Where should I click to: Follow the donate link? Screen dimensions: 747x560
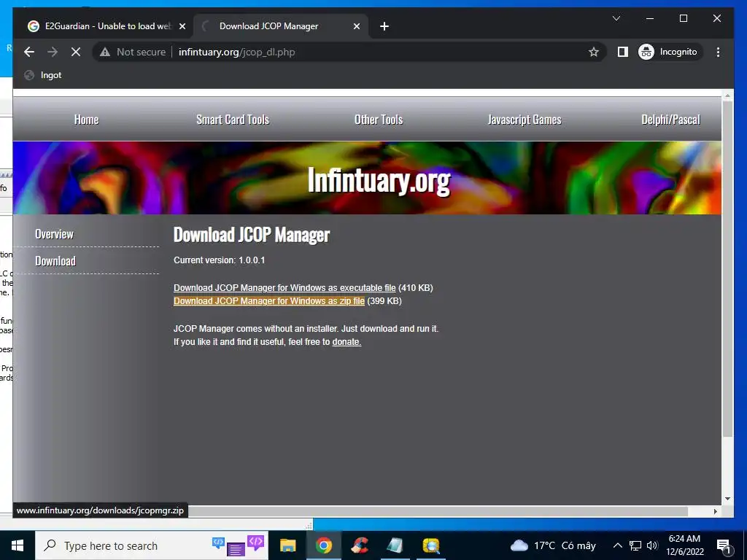347,342
